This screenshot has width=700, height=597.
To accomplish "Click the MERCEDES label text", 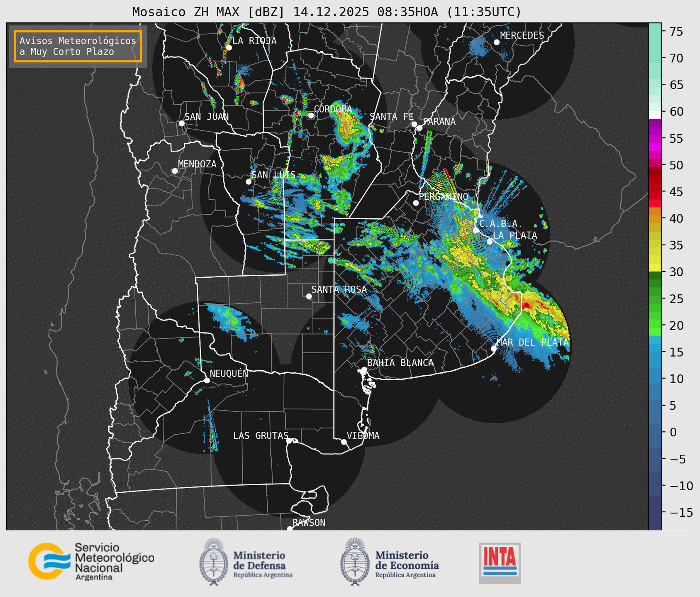I will pyautogui.click(x=522, y=35).
